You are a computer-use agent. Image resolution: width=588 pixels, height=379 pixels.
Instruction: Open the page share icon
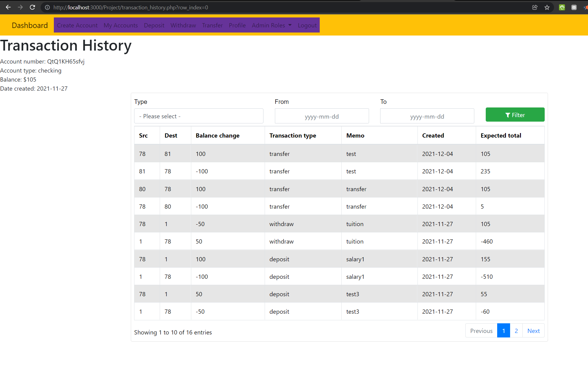click(x=535, y=7)
